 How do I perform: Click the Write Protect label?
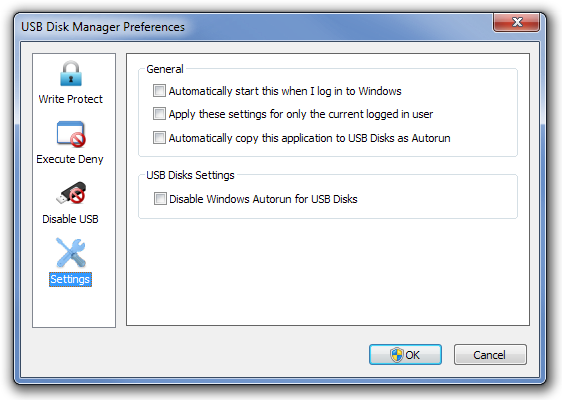pyautogui.click(x=71, y=99)
